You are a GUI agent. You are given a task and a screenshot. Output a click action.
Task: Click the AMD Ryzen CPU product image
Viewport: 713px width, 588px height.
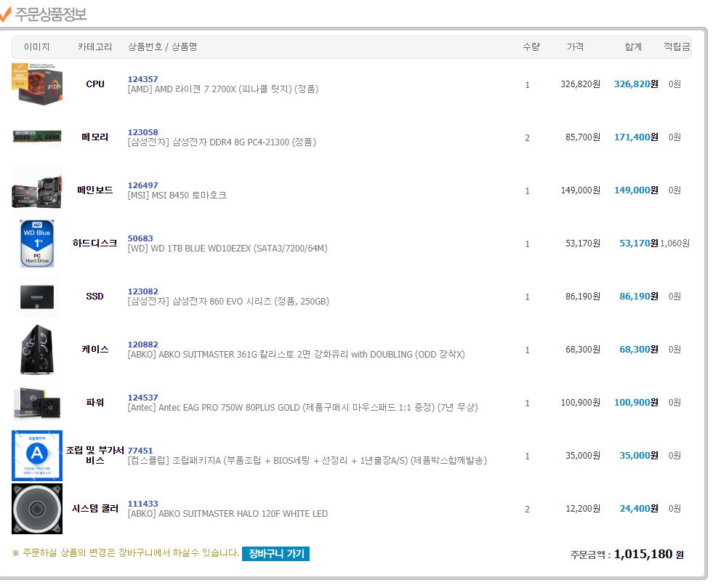tap(37, 84)
